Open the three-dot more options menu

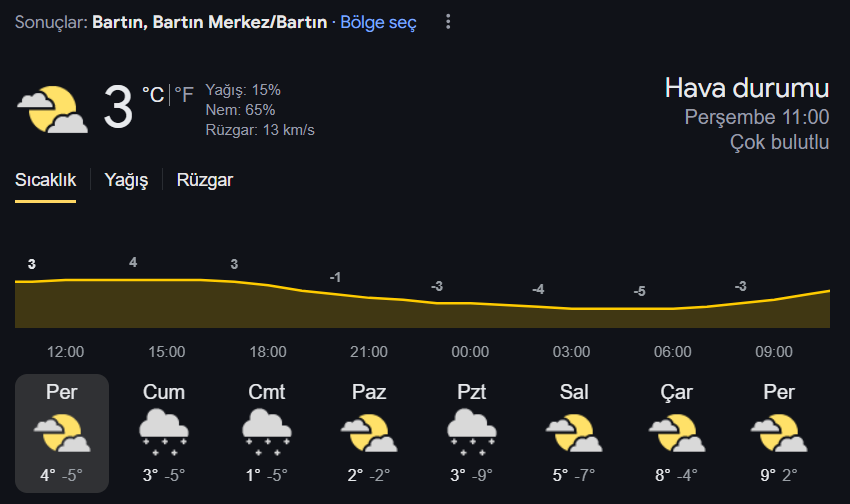pos(448,22)
